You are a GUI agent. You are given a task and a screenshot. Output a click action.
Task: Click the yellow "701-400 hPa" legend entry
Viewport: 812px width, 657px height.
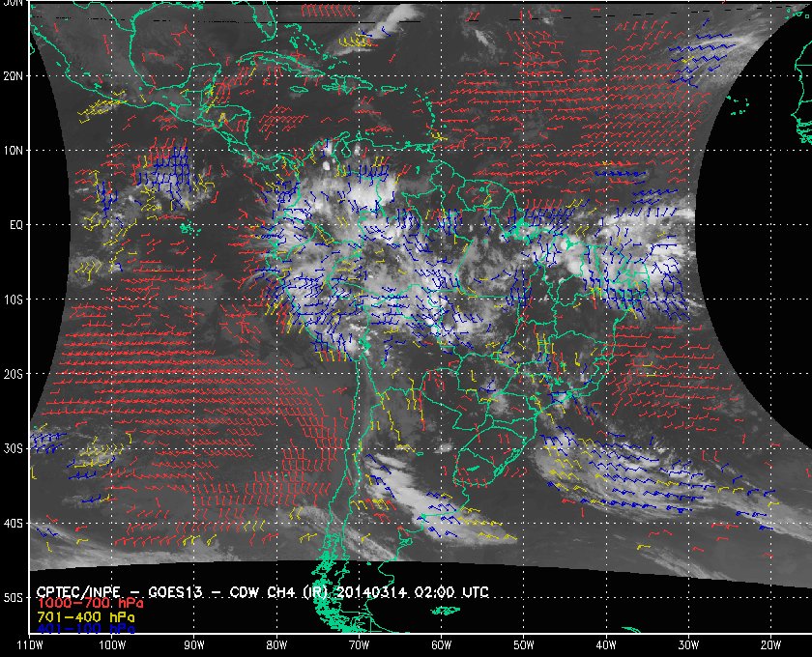click(85, 617)
